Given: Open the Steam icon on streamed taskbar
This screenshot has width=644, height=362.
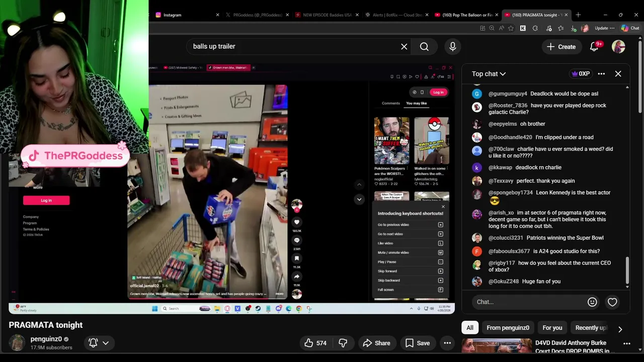Looking at the screenshot, I should coord(258,309).
